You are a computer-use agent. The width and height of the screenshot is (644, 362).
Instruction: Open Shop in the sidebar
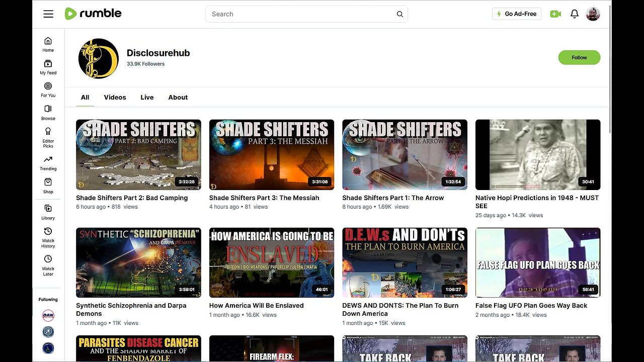[48, 186]
